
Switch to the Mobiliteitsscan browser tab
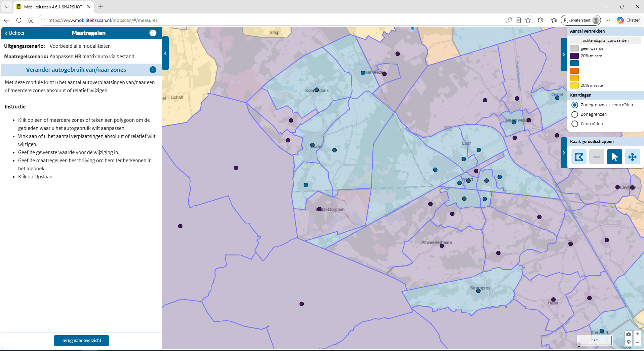point(54,7)
